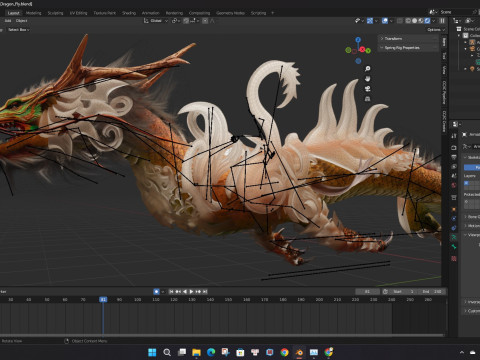Image resolution: width=480 pixels, height=360 pixels.
Task: Open the Add menu in viewport header
Action: tap(8, 21)
